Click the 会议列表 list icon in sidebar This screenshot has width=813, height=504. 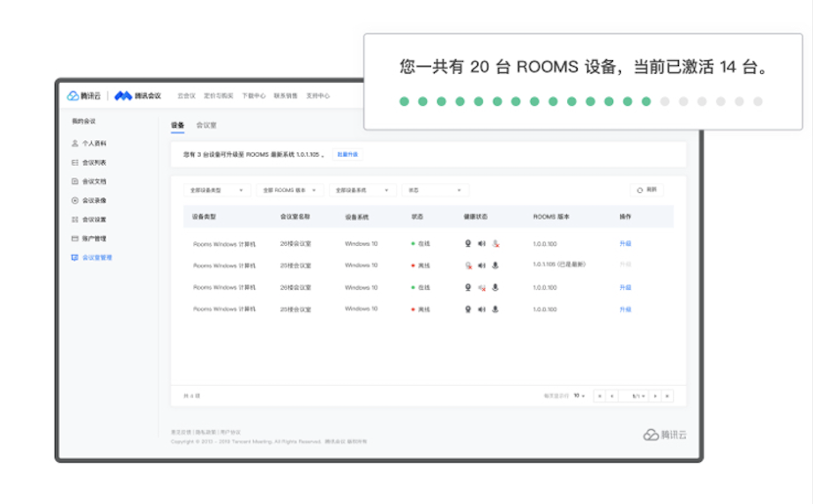pyautogui.click(x=75, y=162)
